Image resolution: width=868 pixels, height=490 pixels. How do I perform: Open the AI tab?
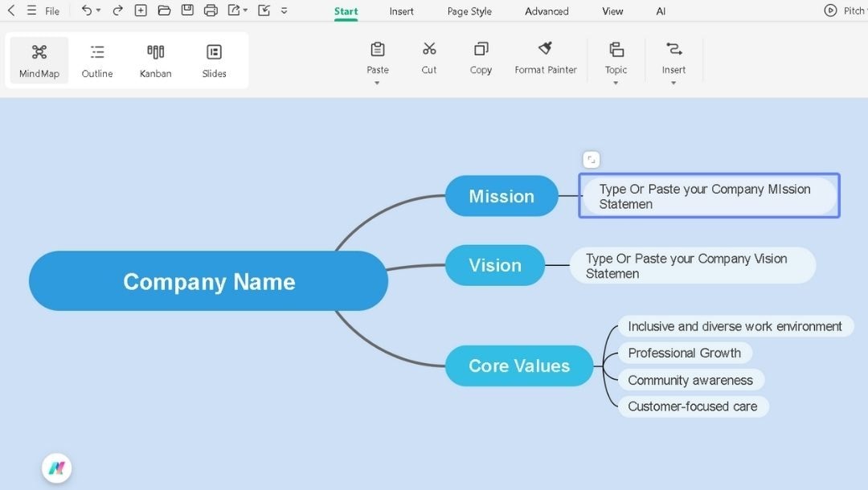coord(661,10)
